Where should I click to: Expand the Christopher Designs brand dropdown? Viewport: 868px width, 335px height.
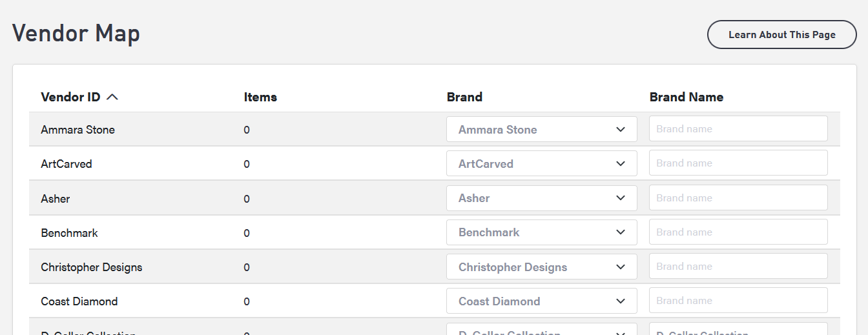click(541, 267)
